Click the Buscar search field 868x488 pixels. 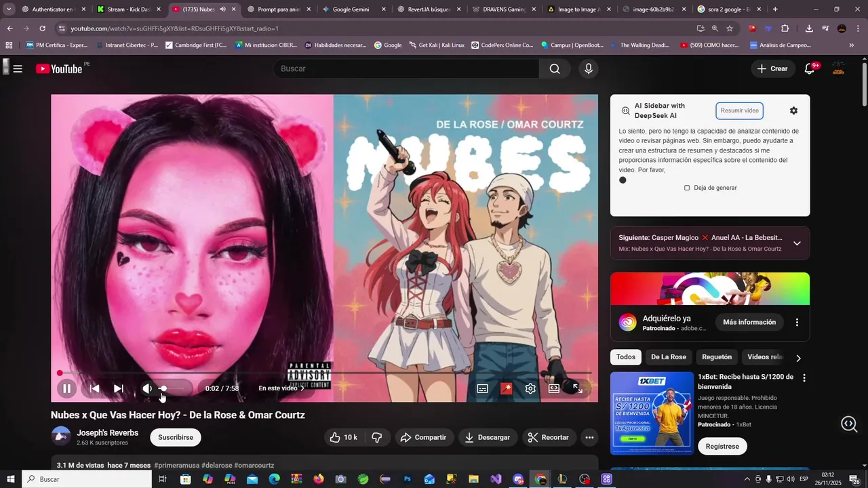click(406, 68)
